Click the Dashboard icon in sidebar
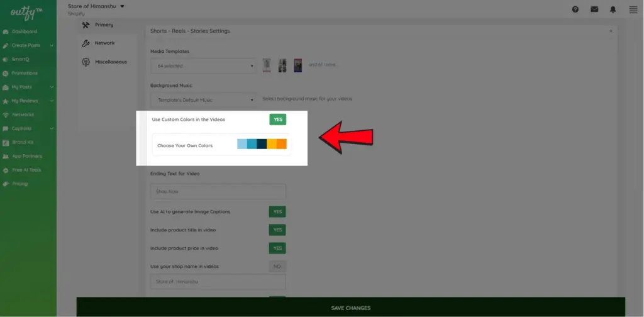The height and width of the screenshot is (317, 644). tap(6, 31)
